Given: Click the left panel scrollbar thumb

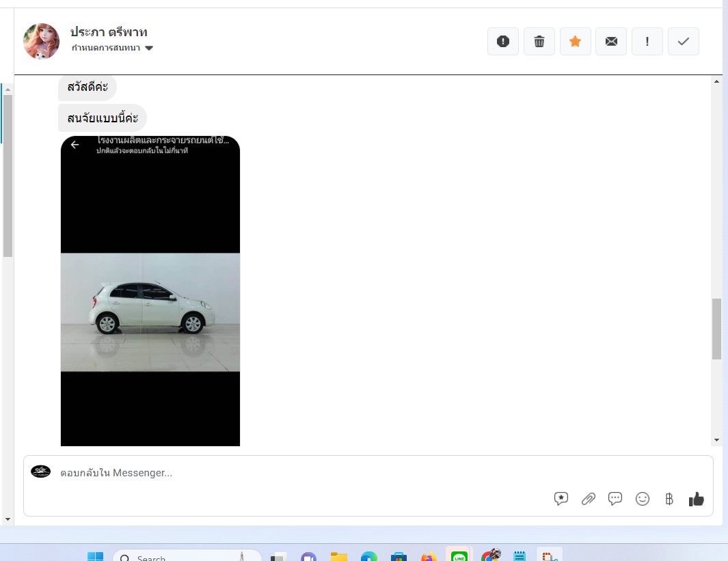Looking at the screenshot, I should [x=8, y=176].
